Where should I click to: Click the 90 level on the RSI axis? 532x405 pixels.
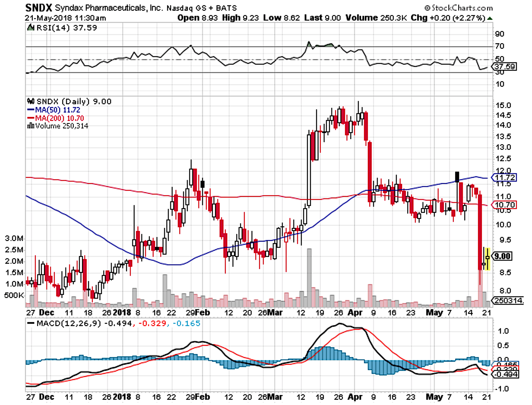(x=500, y=34)
